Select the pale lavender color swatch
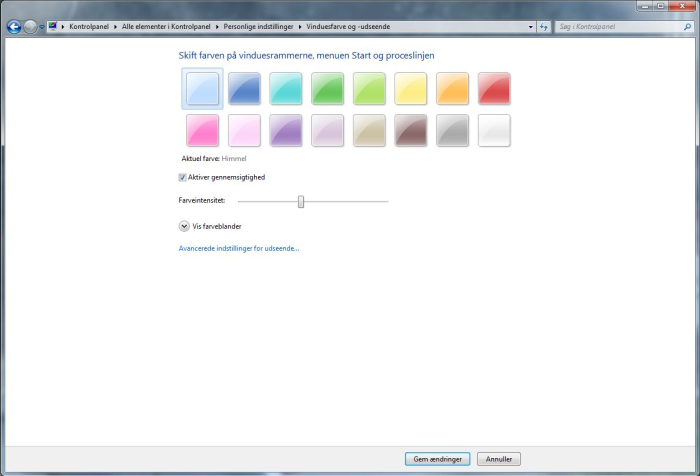 click(x=328, y=130)
